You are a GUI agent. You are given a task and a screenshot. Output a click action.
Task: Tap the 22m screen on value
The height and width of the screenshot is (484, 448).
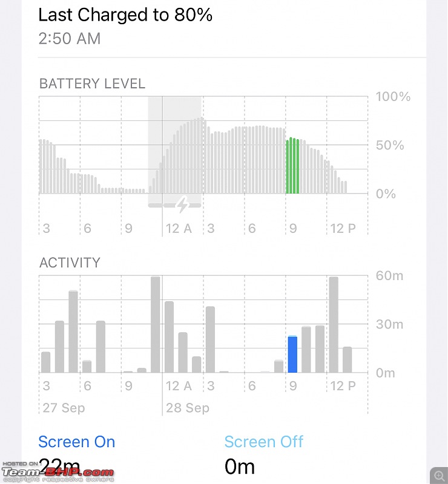pyautogui.click(x=59, y=466)
